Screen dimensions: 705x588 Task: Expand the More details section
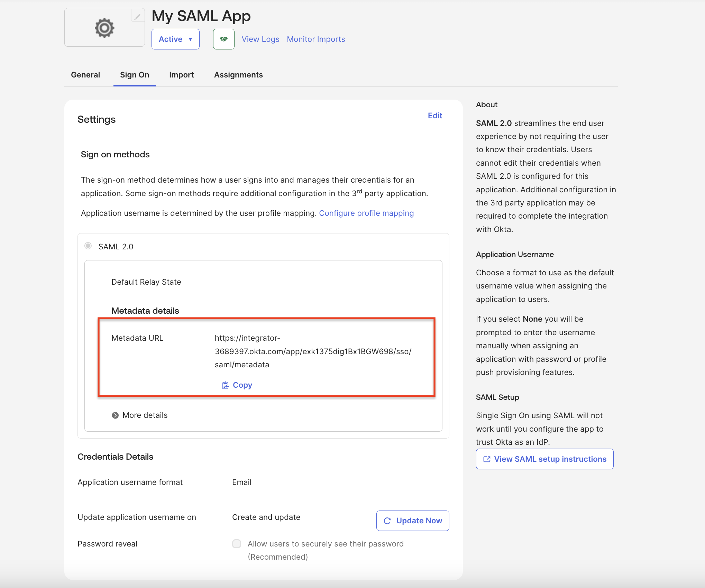tap(139, 415)
